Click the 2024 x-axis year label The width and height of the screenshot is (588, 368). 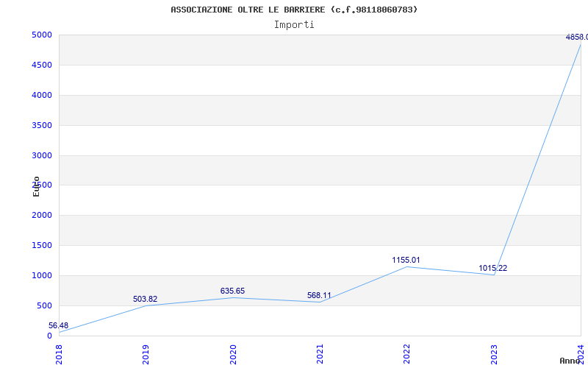[581, 355]
